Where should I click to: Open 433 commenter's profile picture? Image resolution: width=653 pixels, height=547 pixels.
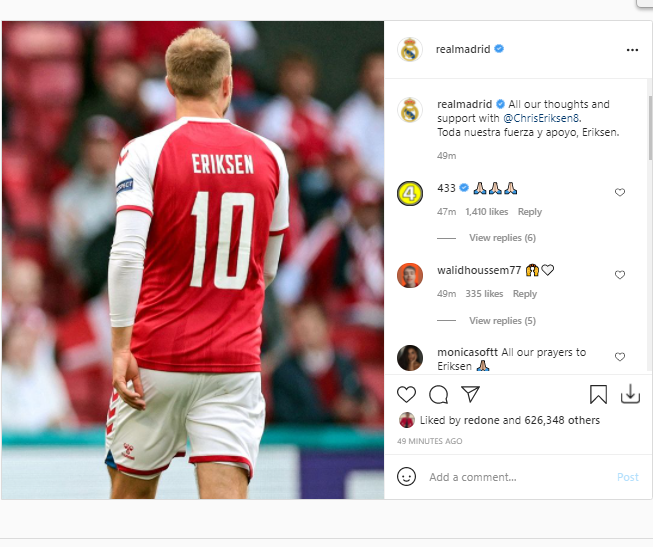[409, 193]
